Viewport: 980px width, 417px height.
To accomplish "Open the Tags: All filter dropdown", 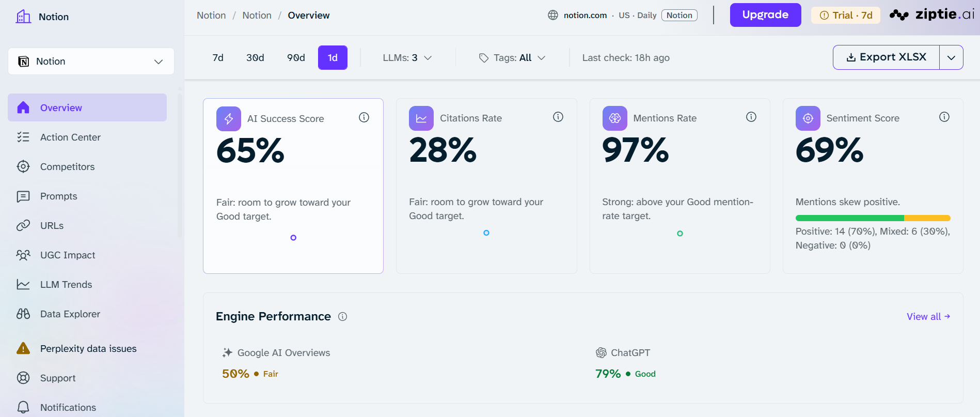I will coord(512,57).
